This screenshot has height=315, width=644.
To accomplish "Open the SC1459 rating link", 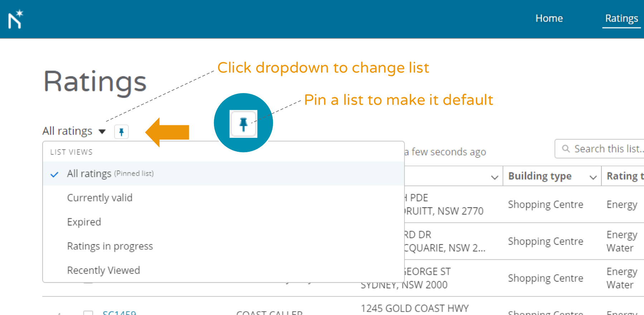I will click(x=119, y=312).
